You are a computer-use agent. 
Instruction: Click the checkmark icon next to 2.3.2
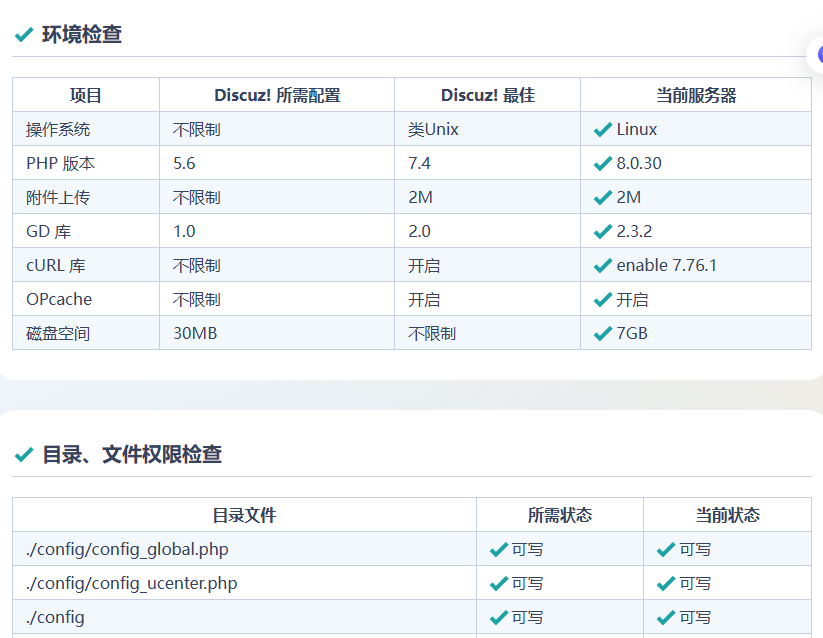603,231
